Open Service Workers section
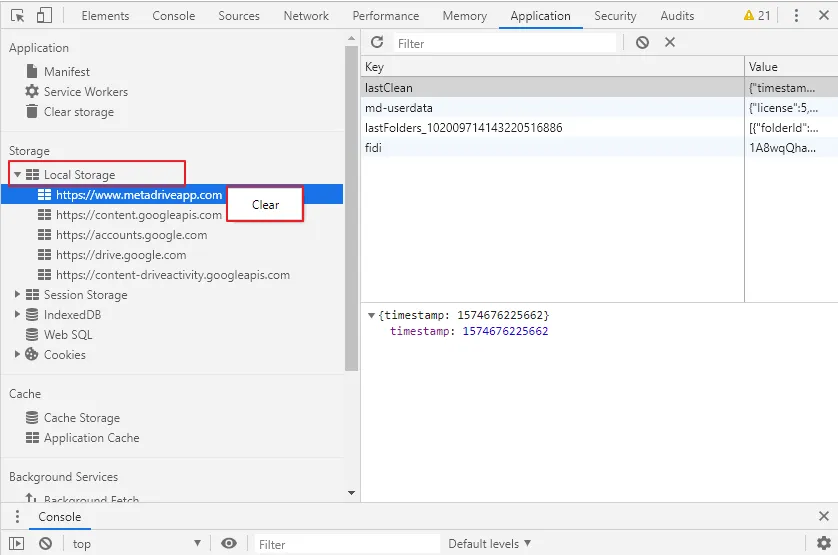Screen dimensions: 838x555 tap(86, 91)
